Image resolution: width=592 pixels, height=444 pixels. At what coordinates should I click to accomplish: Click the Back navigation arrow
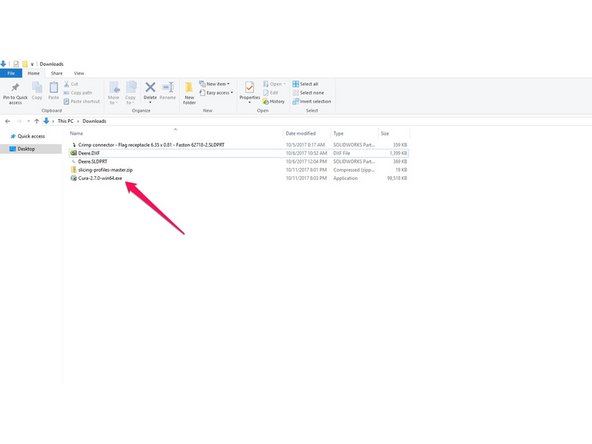coord(8,121)
